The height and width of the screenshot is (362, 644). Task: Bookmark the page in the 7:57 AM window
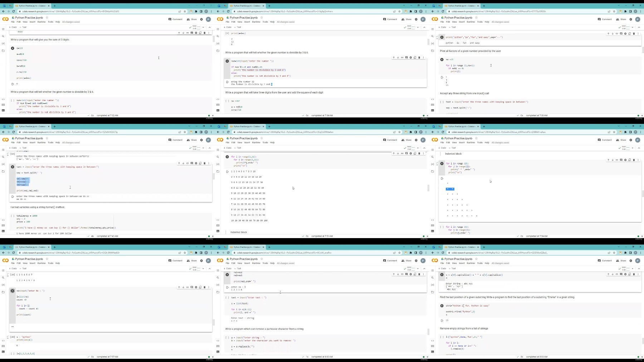click(x=185, y=252)
